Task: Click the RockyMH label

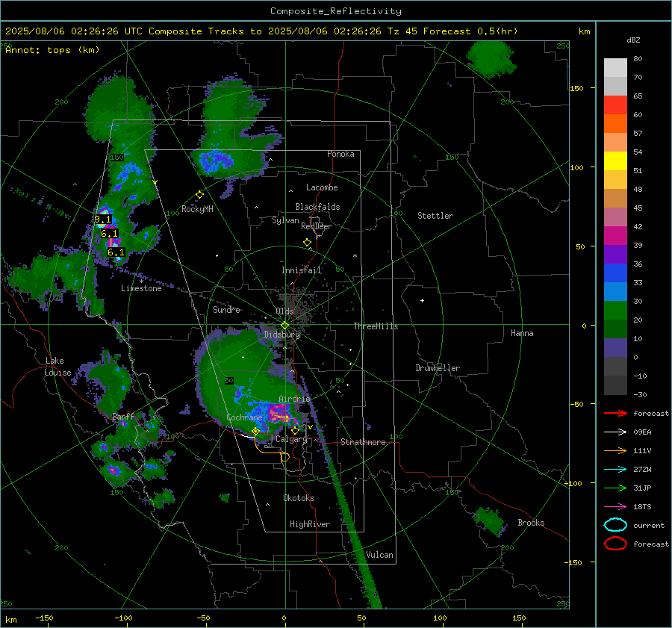Action: click(x=197, y=209)
